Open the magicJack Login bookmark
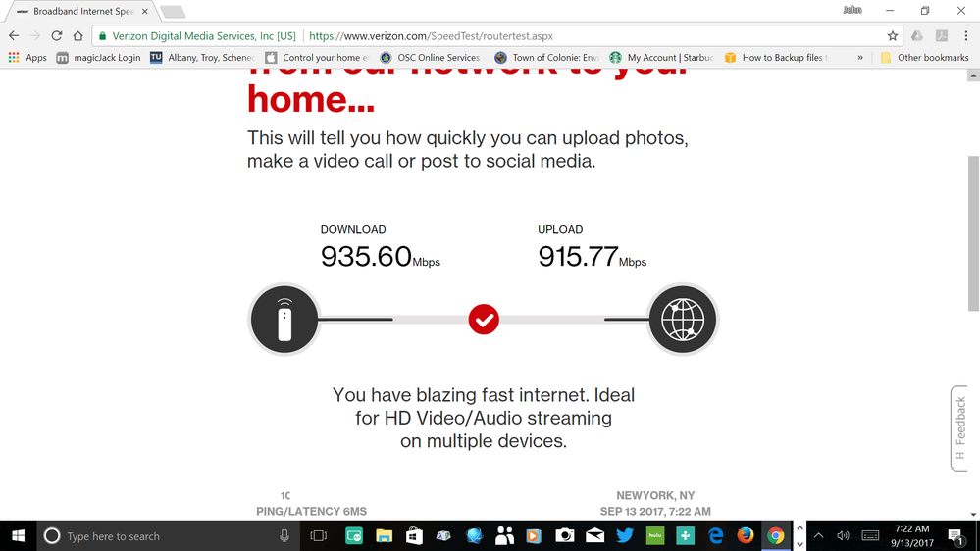The height and width of the screenshot is (551, 980). pos(99,58)
